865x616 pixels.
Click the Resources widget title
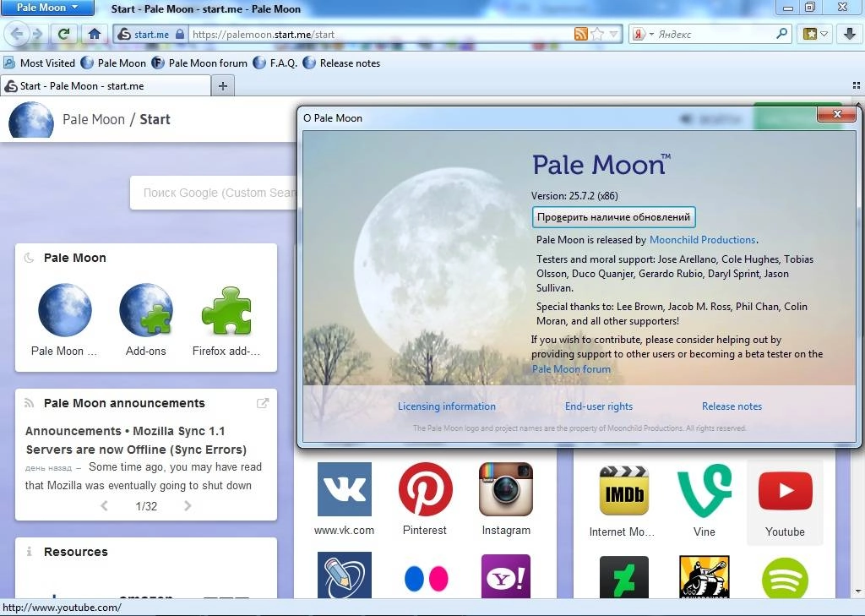pyautogui.click(x=75, y=552)
